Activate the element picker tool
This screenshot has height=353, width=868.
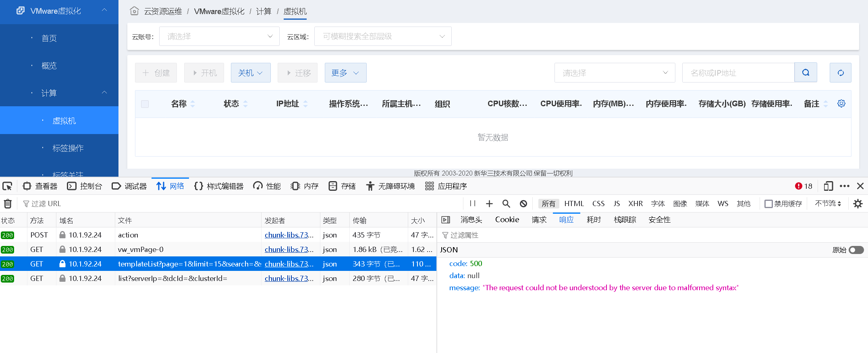click(x=7, y=186)
